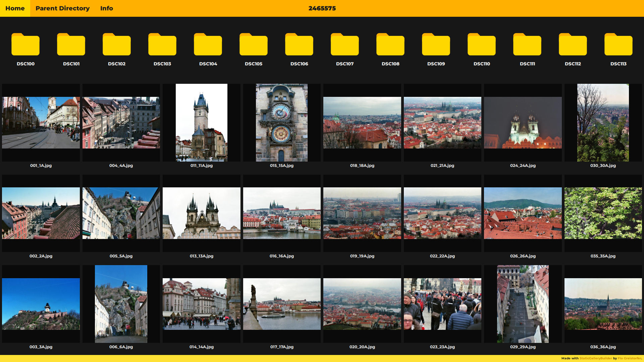Open the DSC113 folder
Viewport: 644px width, 362px height.
619,45
